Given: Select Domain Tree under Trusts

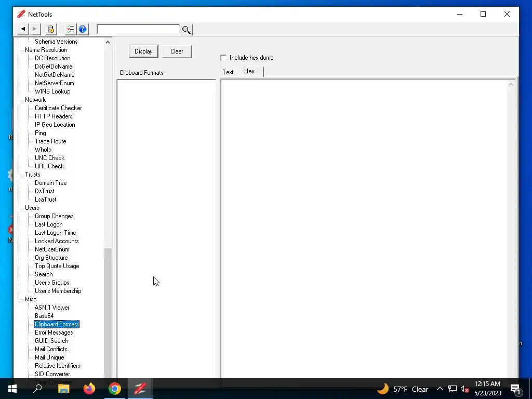Looking at the screenshot, I should [51, 183].
